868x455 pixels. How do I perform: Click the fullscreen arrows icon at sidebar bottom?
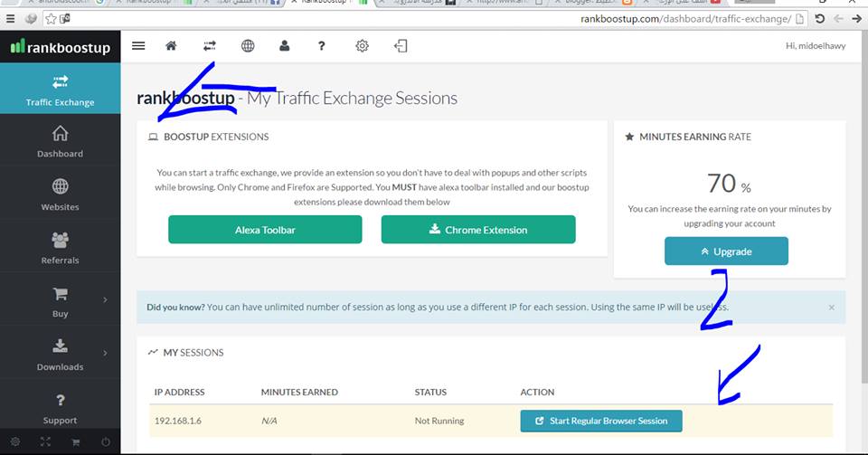tap(45, 441)
